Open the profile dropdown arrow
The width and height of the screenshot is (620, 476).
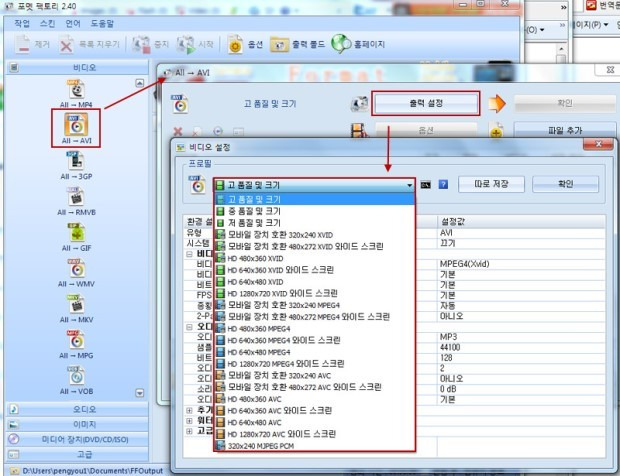(x=409, y=185)
